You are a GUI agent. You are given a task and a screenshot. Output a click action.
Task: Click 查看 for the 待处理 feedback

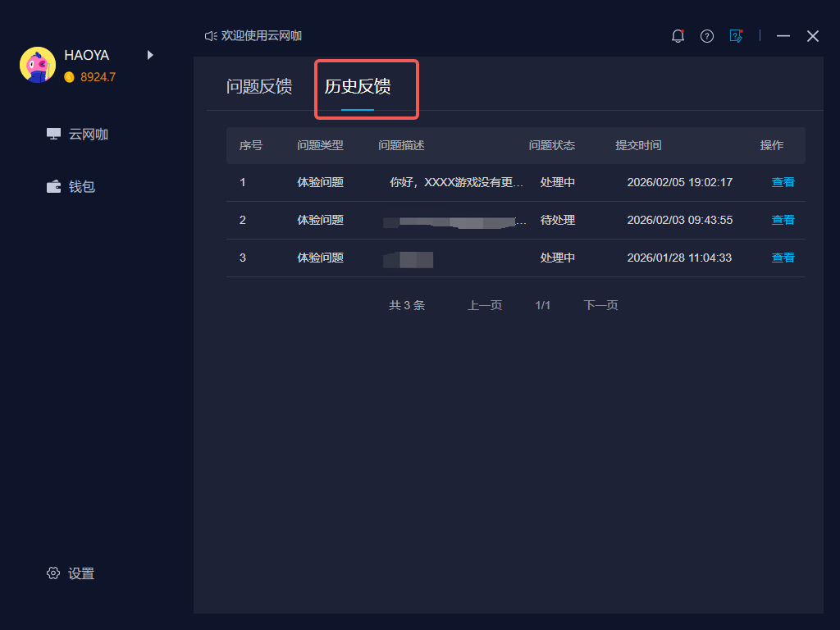783,220
